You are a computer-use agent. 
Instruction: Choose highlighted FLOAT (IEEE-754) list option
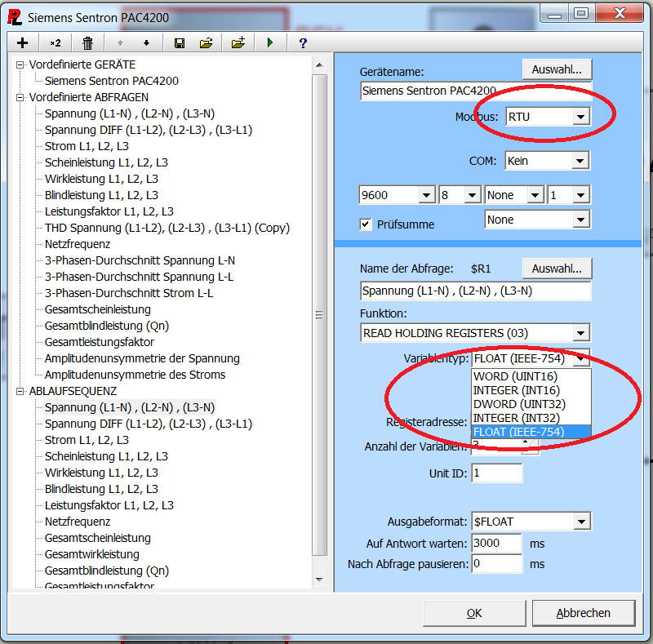531,432
